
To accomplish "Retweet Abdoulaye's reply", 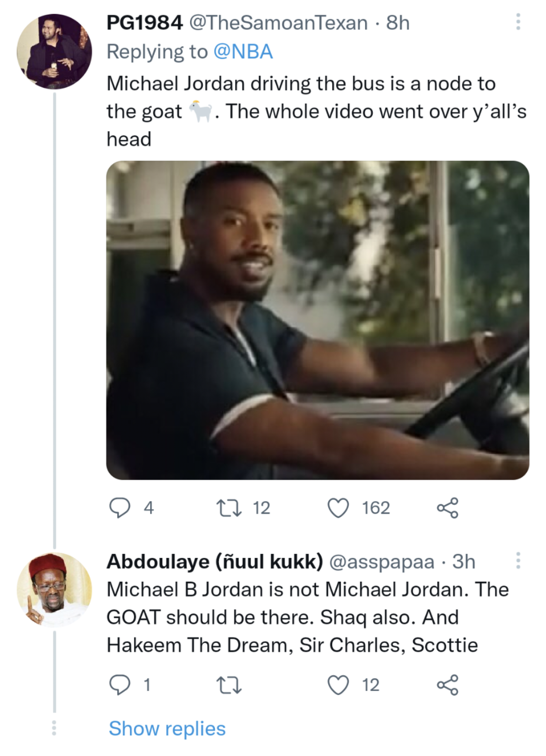I will tap(229, 685).
